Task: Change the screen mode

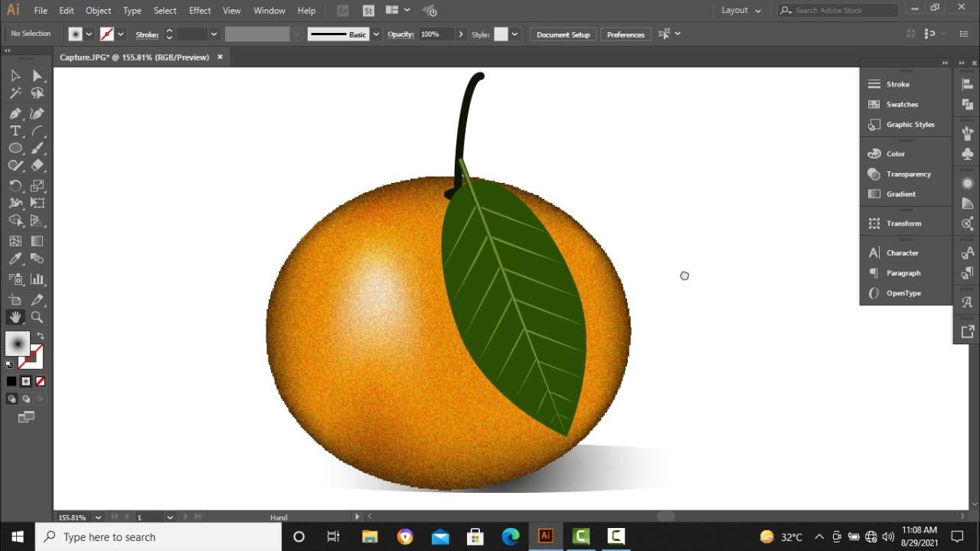Action: point(27,417)
